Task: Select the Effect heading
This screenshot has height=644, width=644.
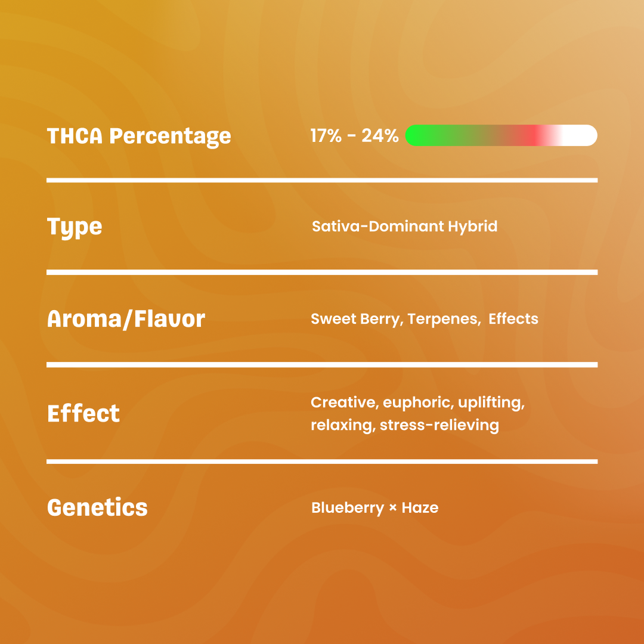Action: 83,413
